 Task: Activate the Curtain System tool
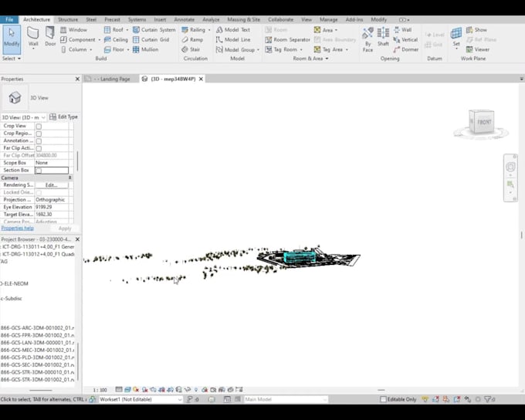[x=154, y=30]
